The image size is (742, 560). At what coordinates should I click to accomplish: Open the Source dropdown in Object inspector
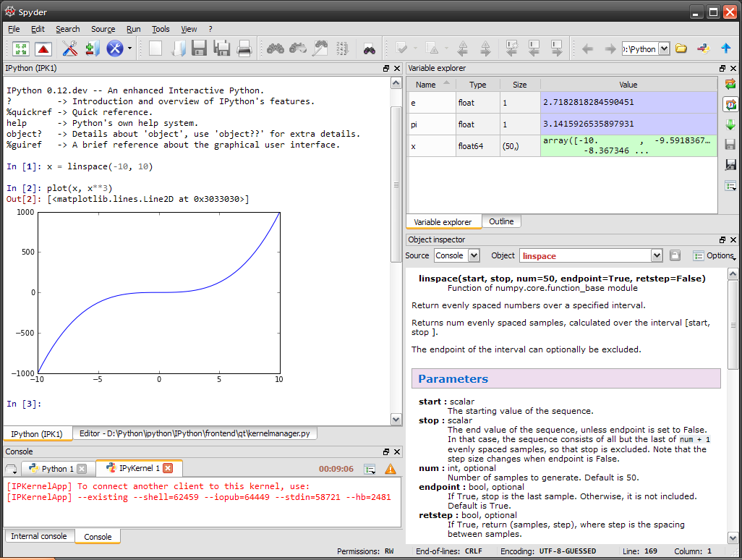[457, 255]
